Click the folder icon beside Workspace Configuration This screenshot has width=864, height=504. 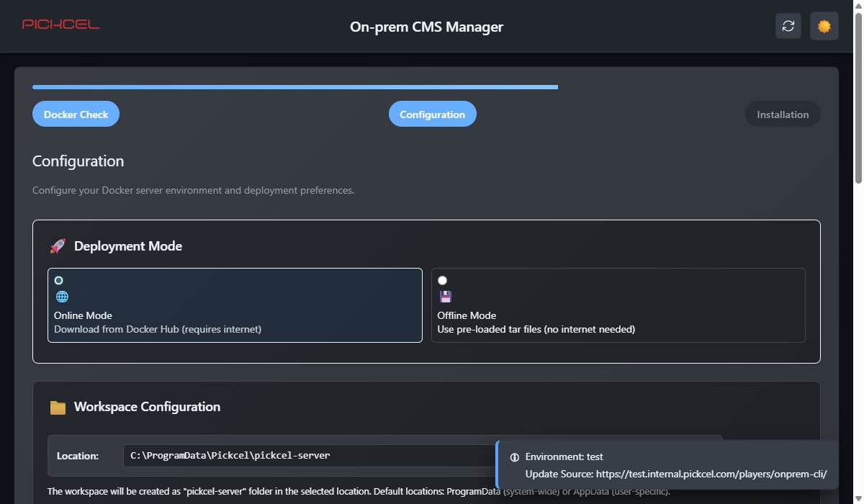point(58,408)
